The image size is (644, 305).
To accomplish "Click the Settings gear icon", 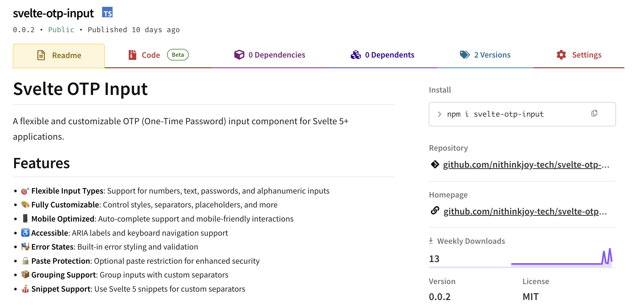I will tap(561, 55).
